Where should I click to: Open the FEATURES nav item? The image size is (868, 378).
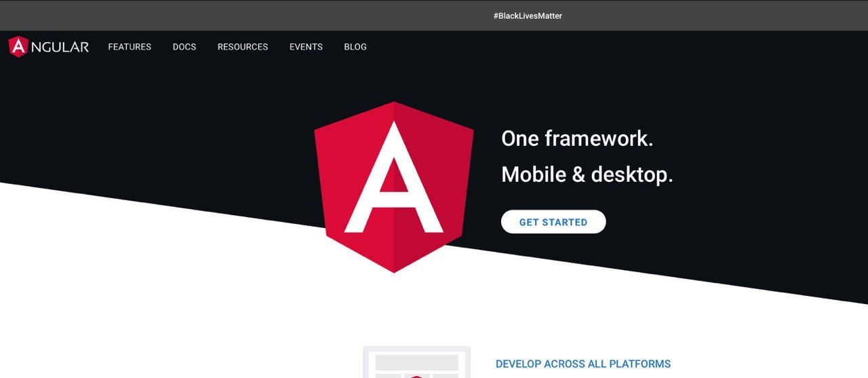[130, 47]
